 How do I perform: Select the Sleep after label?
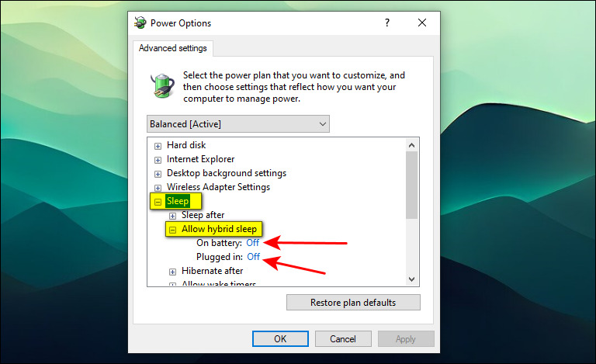point(203,215)
